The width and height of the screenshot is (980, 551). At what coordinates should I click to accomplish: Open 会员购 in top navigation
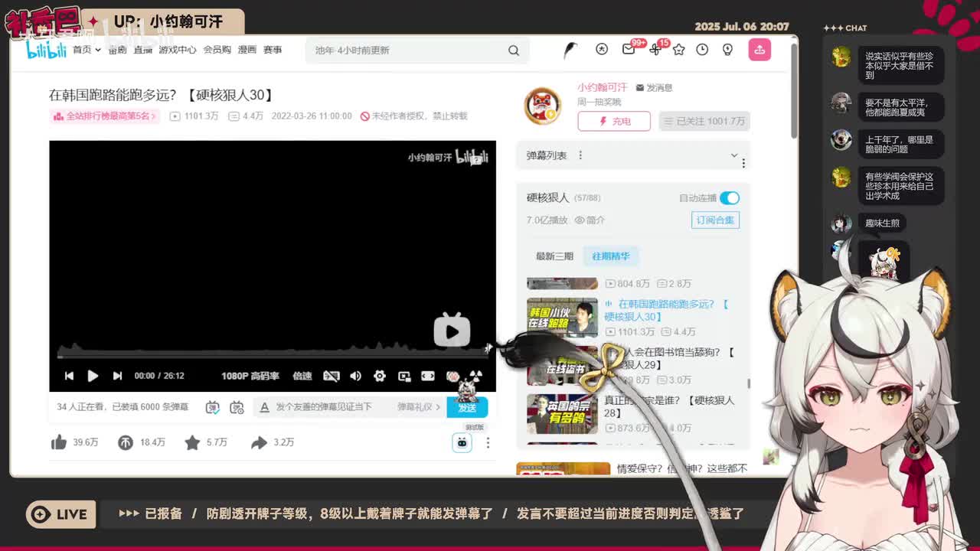pyautogui.click(x=217, y=50)
